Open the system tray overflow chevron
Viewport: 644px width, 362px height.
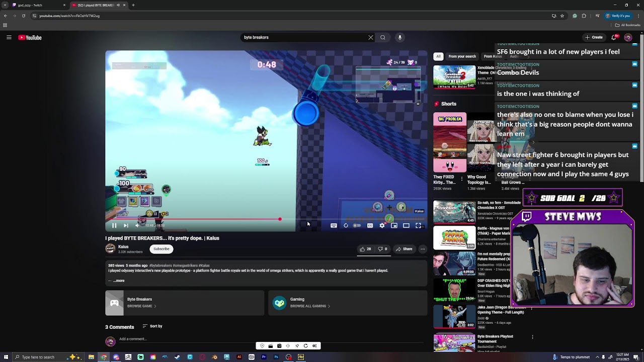click(x=597, y=357)
